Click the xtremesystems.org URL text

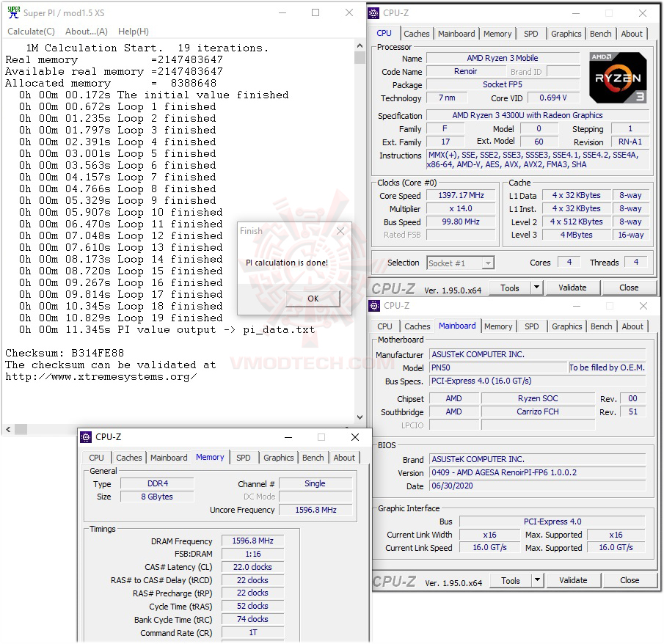click(x=101, y=377)
